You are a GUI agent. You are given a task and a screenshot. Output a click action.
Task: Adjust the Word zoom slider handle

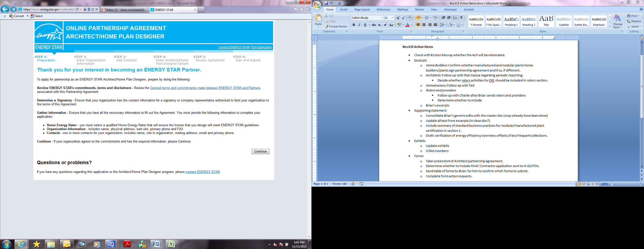pyautogui.click(x=626, y=184)
